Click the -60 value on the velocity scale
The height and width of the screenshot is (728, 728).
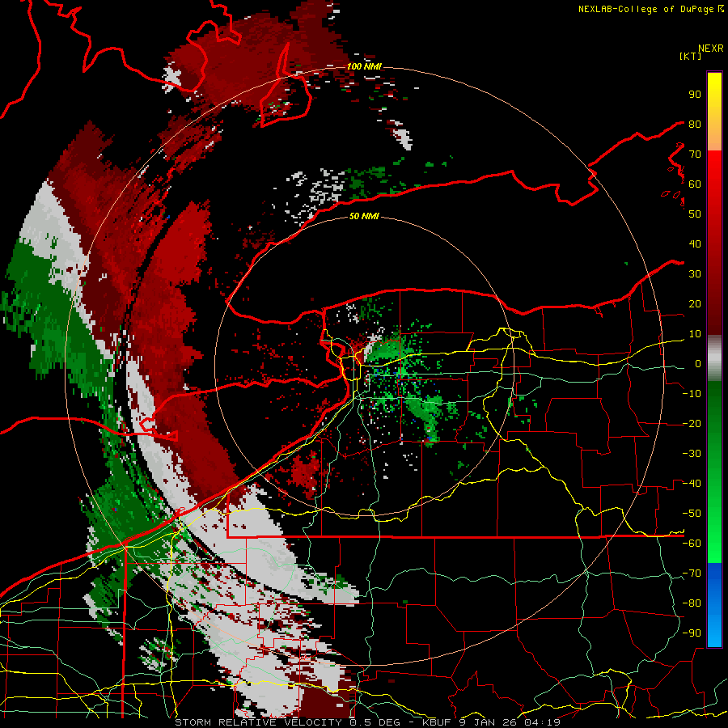(x=692, y=544)
